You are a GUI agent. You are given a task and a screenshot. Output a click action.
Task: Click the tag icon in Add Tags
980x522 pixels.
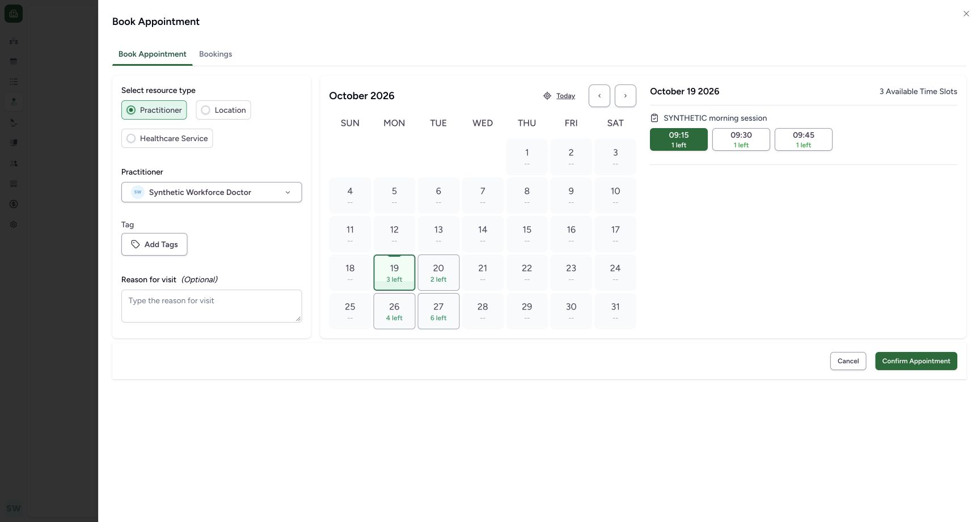[x=136, y=244]
